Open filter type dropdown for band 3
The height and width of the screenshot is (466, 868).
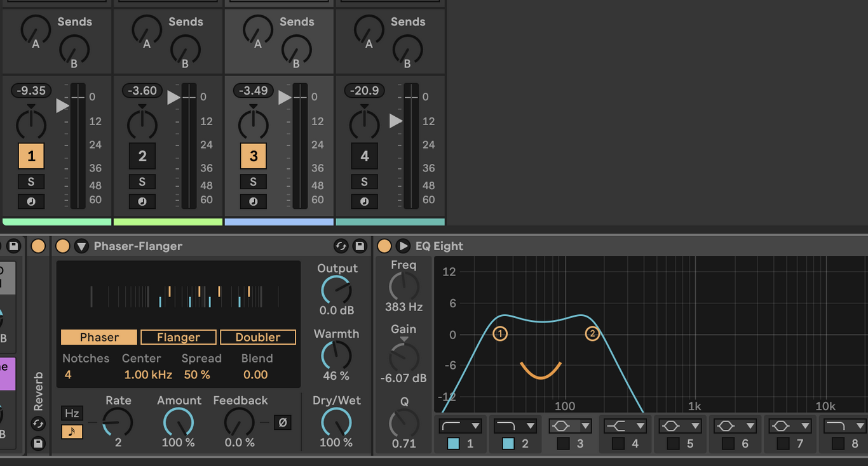pyautogui.click(x=571, y=425)
